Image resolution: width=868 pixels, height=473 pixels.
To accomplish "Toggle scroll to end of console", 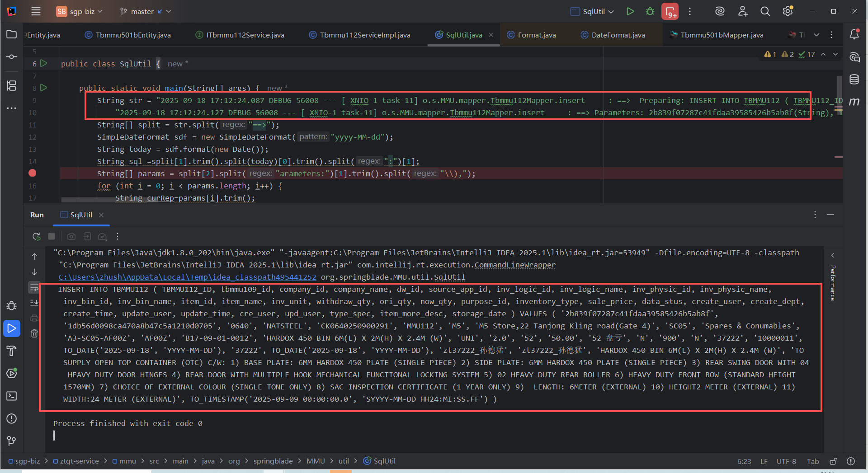I will (34, 303).
